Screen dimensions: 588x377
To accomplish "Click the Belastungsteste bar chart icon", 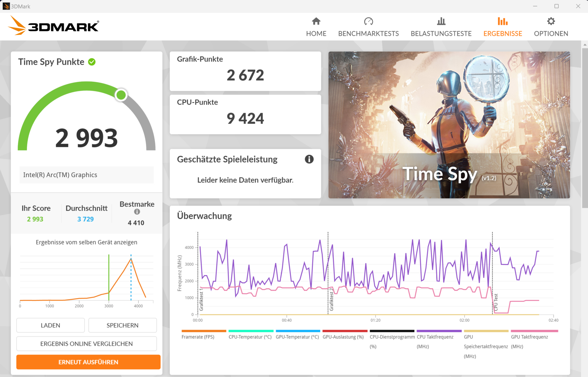I will click(441, 21).
